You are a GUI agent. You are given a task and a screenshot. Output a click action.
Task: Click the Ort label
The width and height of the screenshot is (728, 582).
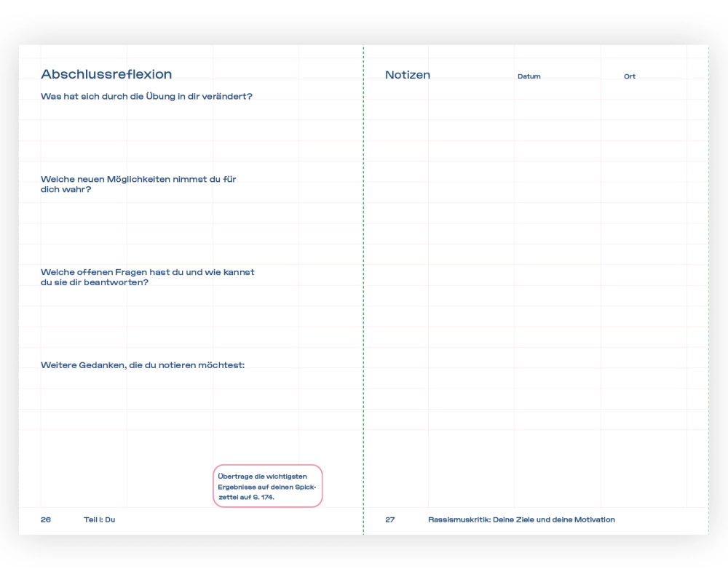coord(630,76)
